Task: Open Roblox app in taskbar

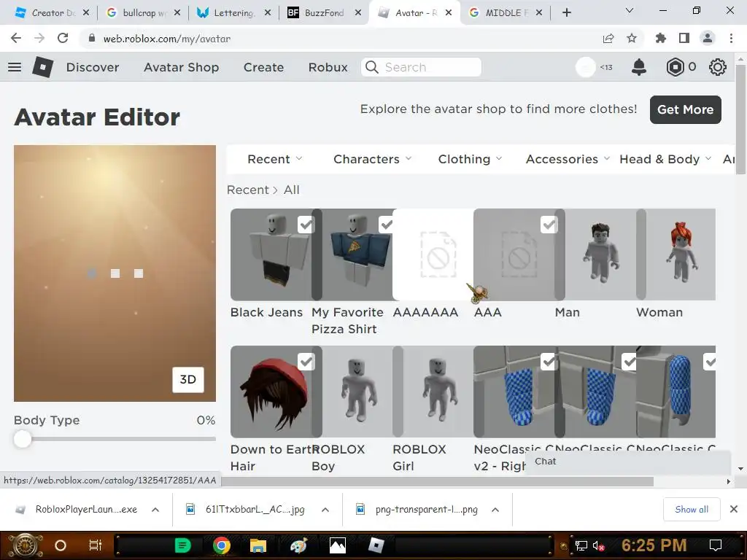Action: pyautogui.click(x=376, y=545)
